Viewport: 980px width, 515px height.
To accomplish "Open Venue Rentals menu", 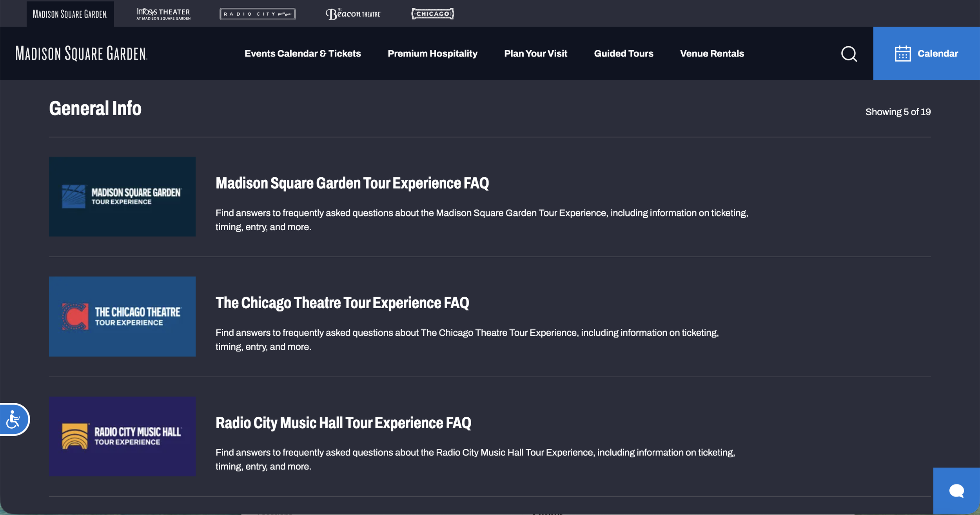I will tap(712, 53).
